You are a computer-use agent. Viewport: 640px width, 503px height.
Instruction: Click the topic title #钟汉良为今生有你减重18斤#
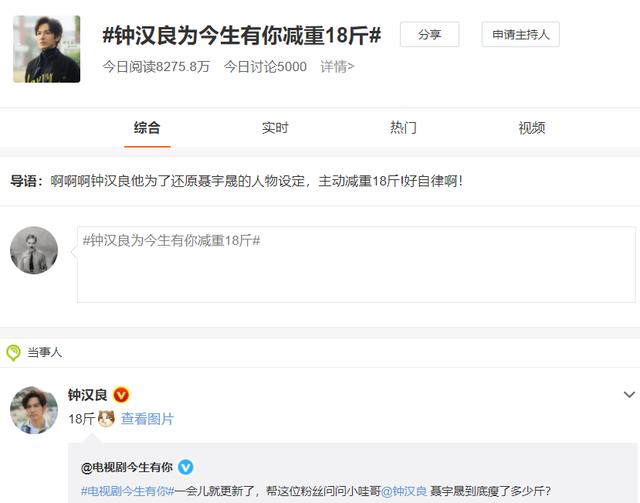point(242,35)
